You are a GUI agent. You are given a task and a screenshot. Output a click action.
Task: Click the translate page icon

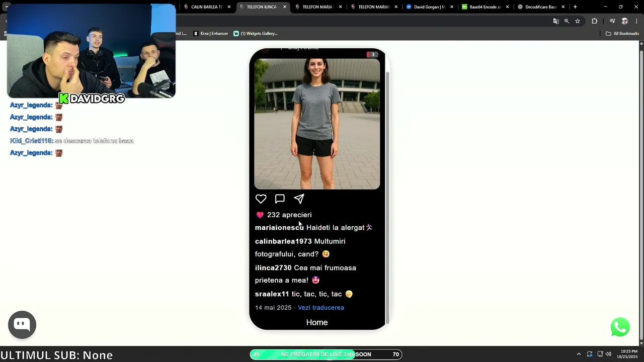[556, 21]
